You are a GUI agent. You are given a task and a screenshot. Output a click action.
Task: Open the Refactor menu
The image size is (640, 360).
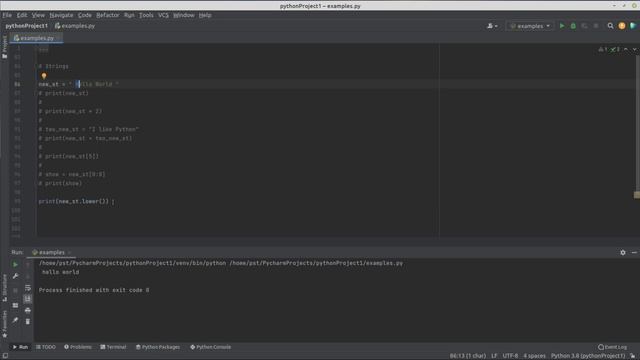[108, 15]
